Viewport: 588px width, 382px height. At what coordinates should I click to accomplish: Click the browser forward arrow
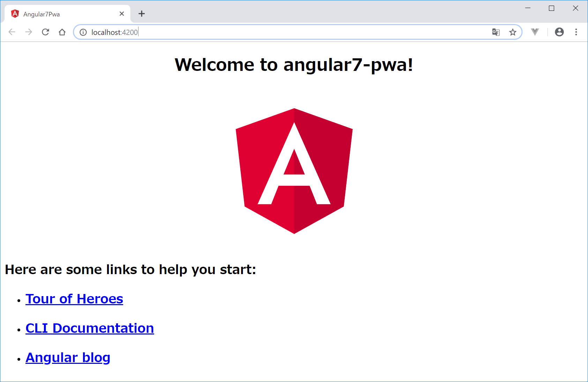[x=29, y=32]
